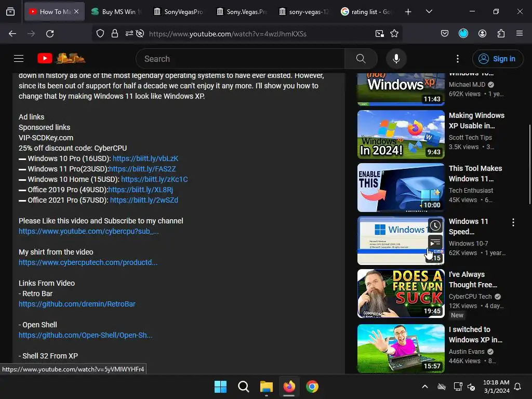
Task: Open the Extensions puzzle icon
Action: tap(501, 34)
